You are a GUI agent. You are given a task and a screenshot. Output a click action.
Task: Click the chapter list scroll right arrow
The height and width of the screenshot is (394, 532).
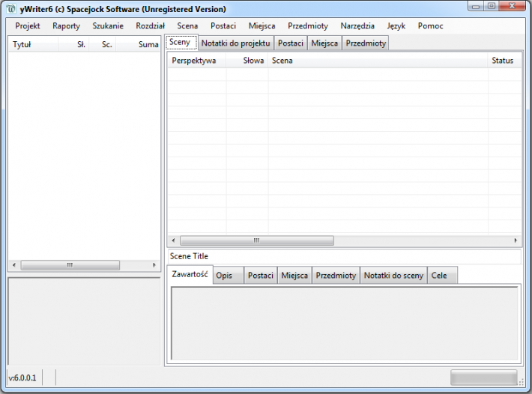tap(154, 265)
